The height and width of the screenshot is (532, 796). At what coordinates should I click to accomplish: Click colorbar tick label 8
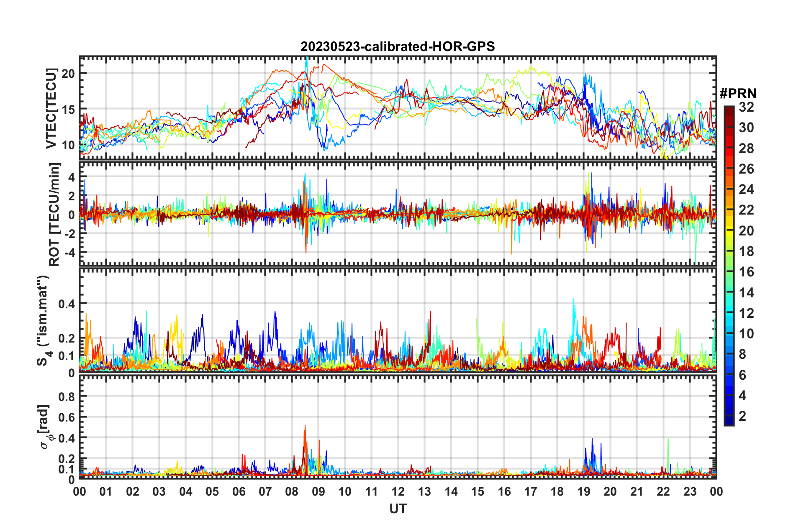click(x=742, y=354)
